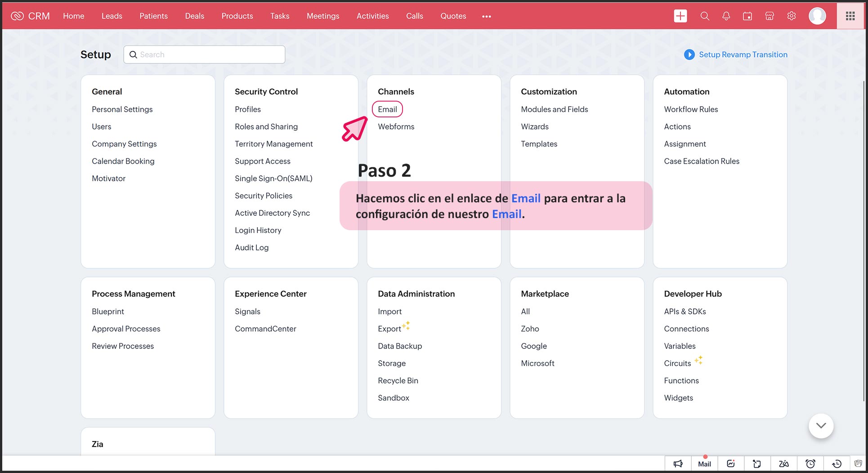Image resolution: width=868 pixels, height=473 pixels.
Task: Click the user profile avatar
Action: click(817, 16)
